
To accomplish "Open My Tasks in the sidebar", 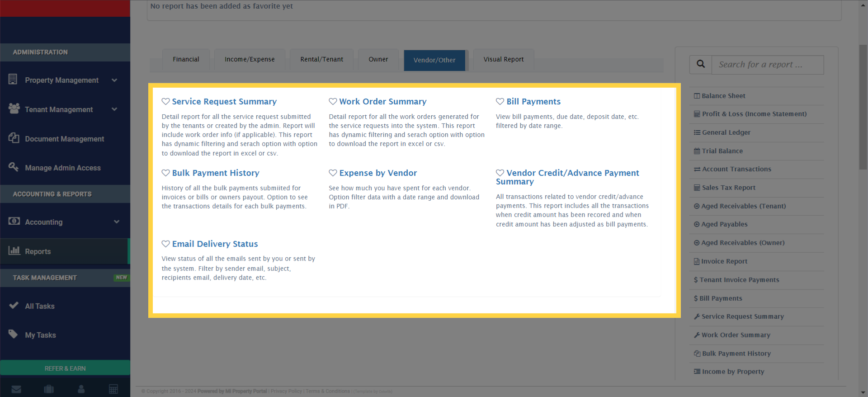I will 41,335.
